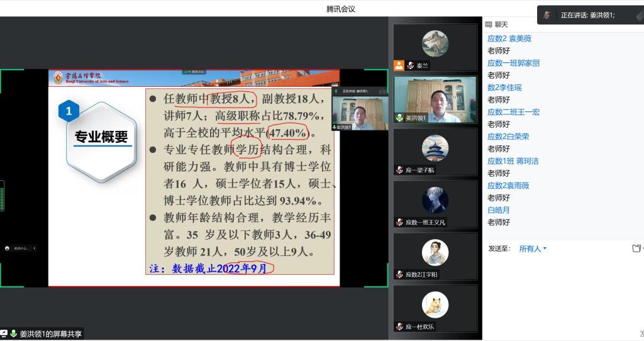Click the muted microphone icon beside 秦兰's name

click(x=410, y=65)
